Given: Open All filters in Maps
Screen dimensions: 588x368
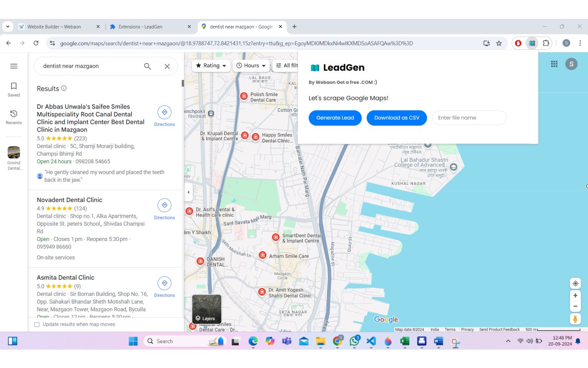Looking at the screenshot, I should (286, 66).
